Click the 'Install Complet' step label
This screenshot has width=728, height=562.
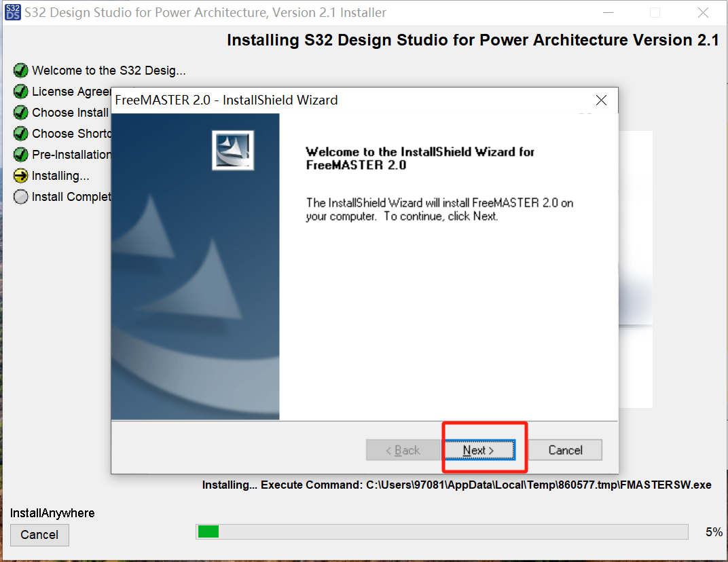pyautogui.click(x=71, y=197)
